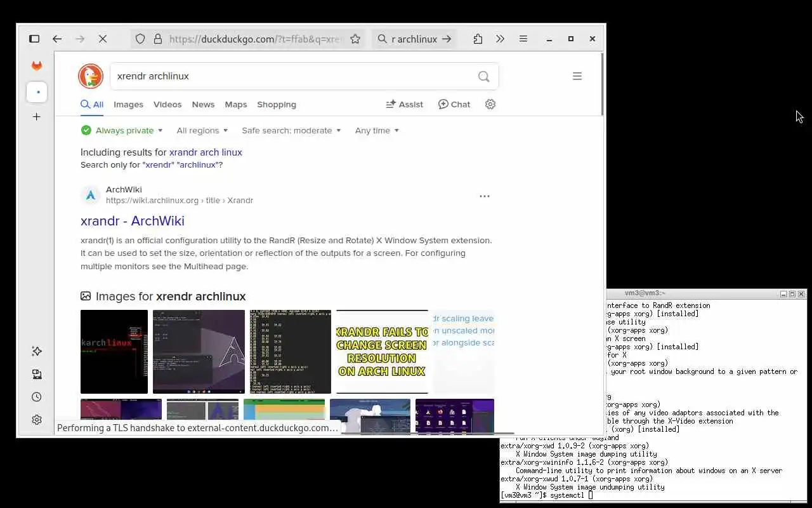Expand Always private dropdown
This screenshot has height=508, width=812.
tap(122, 130)
